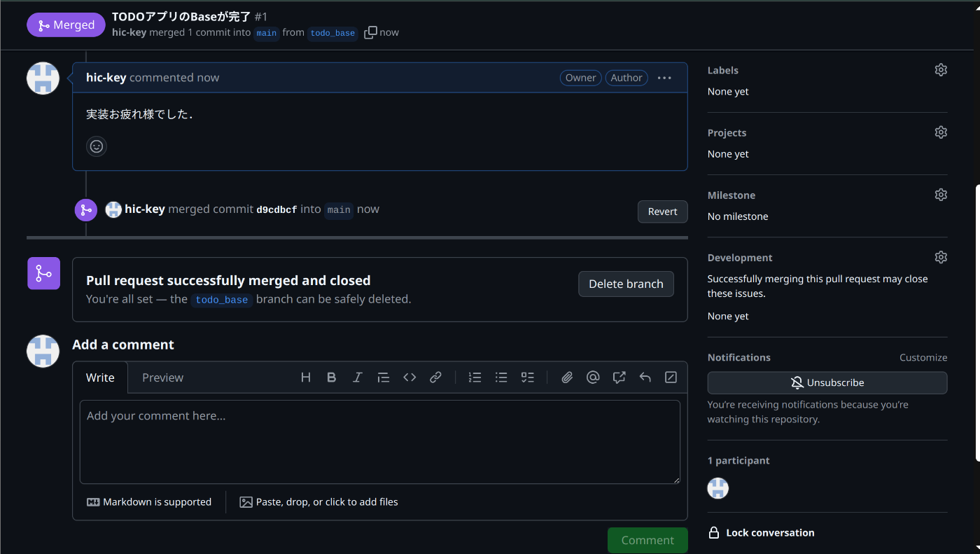Click the Milestone heading in sidebar

tap(731, 195)
